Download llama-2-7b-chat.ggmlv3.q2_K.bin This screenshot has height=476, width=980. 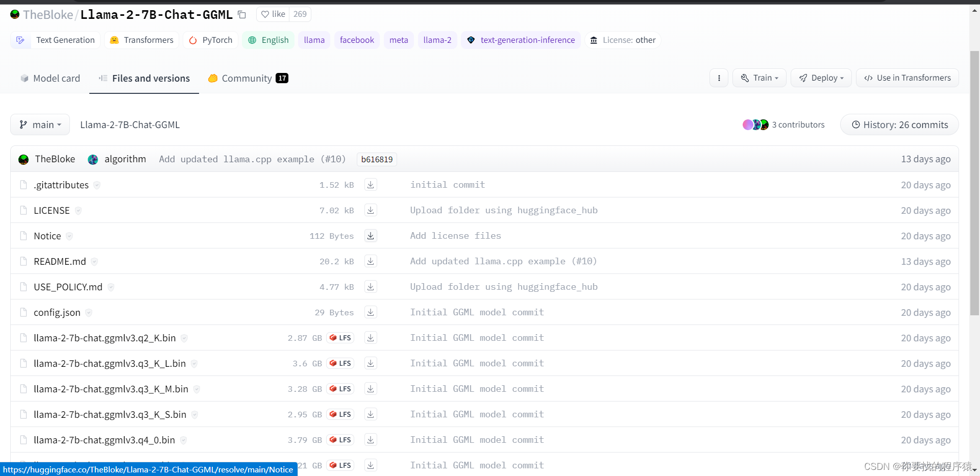(x=371, y=338)
